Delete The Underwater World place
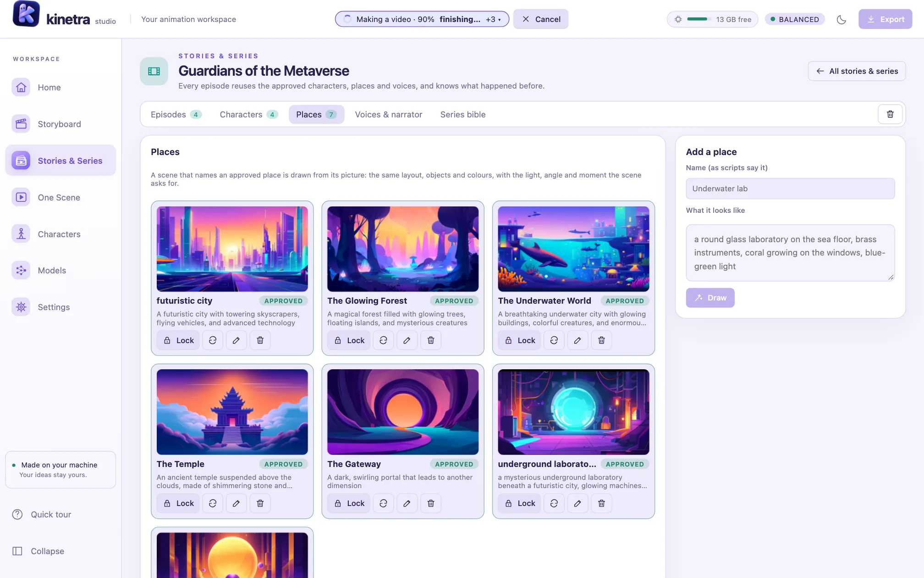 tap(601, 340)
